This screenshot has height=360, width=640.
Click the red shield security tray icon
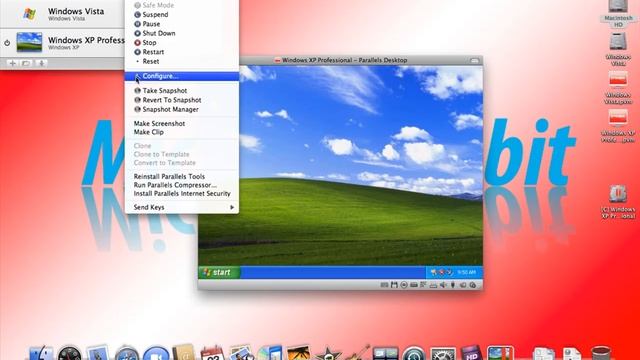pos(441,272)
